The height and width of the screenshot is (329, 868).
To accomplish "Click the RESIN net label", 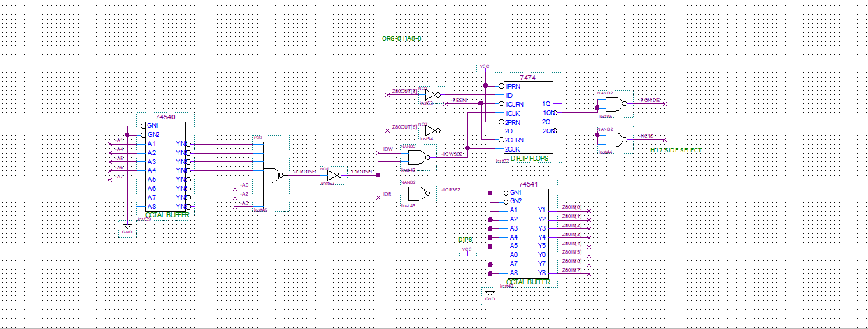I will point(460,101).
